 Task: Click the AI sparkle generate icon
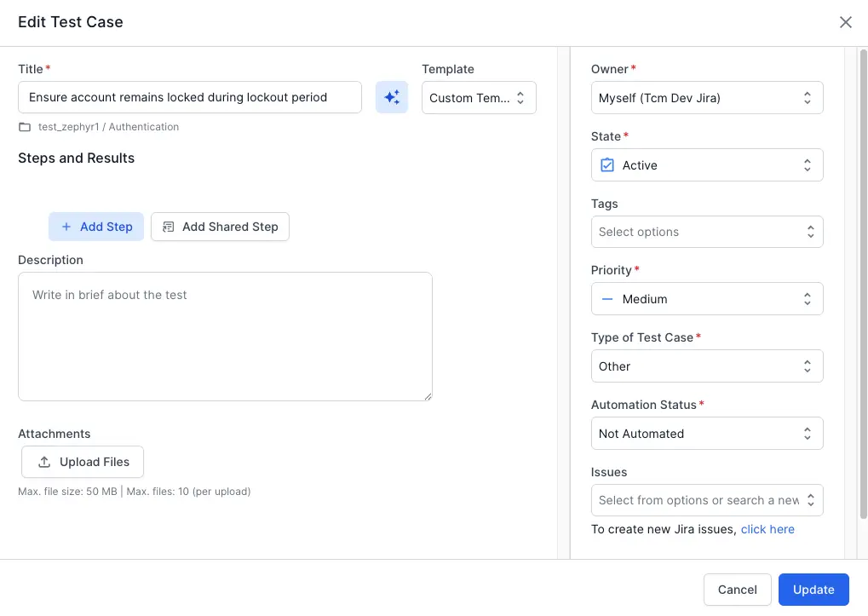pos(392,98)
